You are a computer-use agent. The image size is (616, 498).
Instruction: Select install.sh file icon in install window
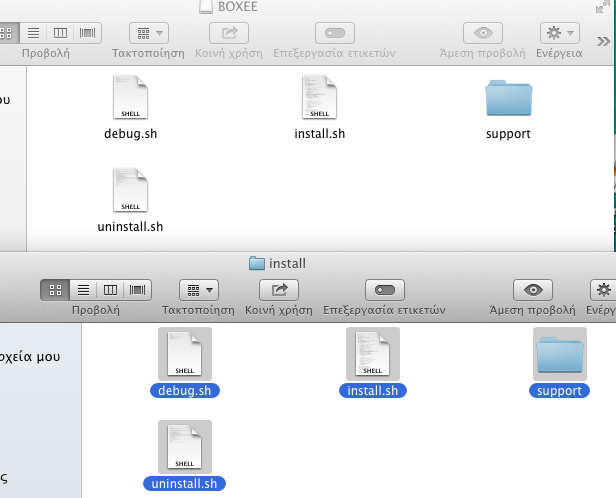point(373,354)
